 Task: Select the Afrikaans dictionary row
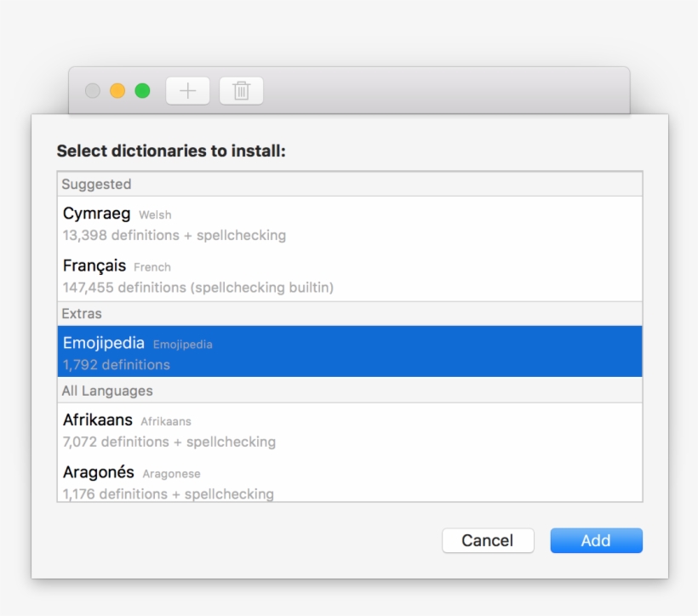pyautogui.click(x=350, y=430)
